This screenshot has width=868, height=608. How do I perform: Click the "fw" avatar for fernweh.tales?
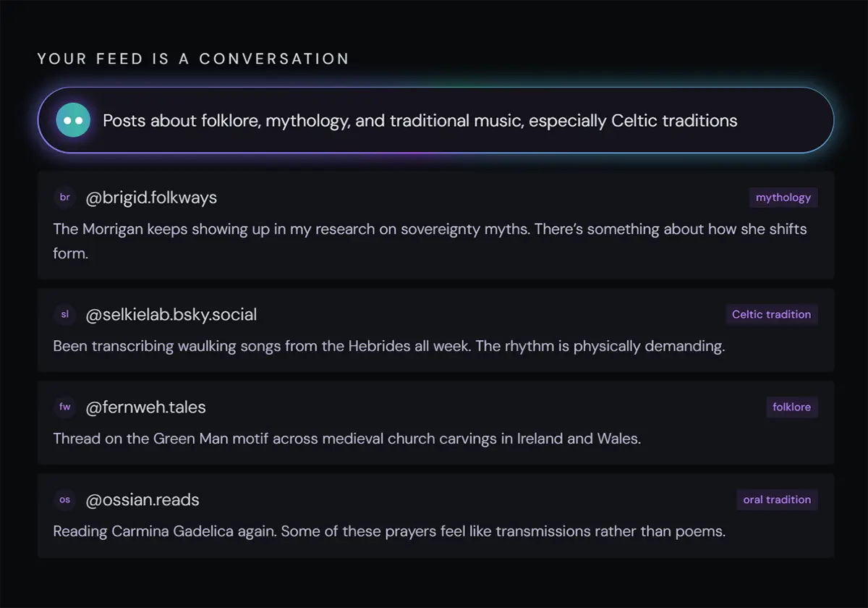click(65, 407)
